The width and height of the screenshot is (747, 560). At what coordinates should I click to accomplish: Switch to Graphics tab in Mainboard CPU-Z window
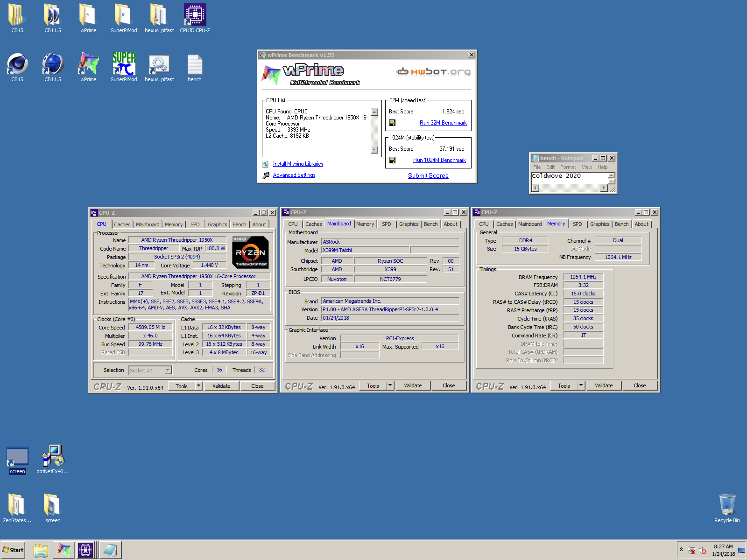coord(409,224)
